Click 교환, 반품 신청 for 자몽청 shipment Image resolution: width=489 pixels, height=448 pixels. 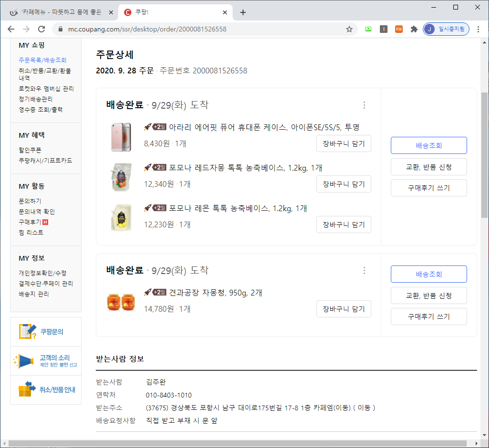coord(429,295)
